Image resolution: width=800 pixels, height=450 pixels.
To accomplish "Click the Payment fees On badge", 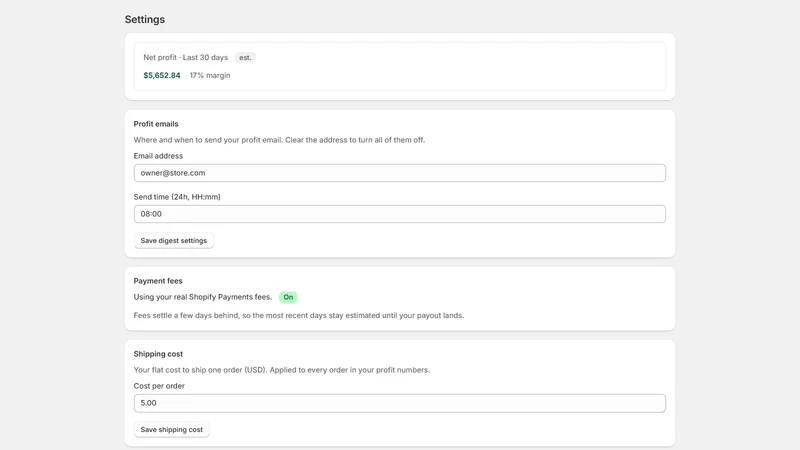I will tap(288, 297).
